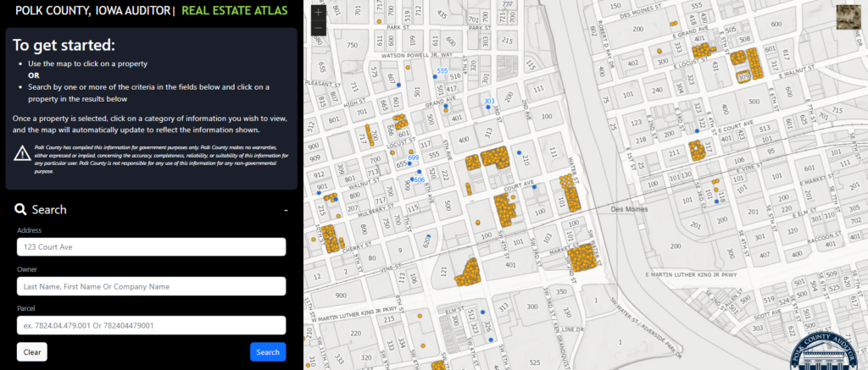This screenshot has width=868, height=370.
Task: Select blue marker labeled 555
Action: tap(436, 76)
